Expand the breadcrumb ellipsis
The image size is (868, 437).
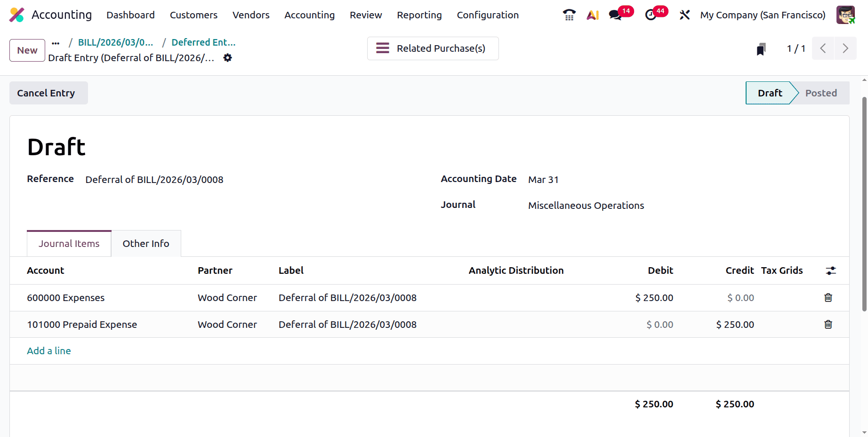(56, 43)
